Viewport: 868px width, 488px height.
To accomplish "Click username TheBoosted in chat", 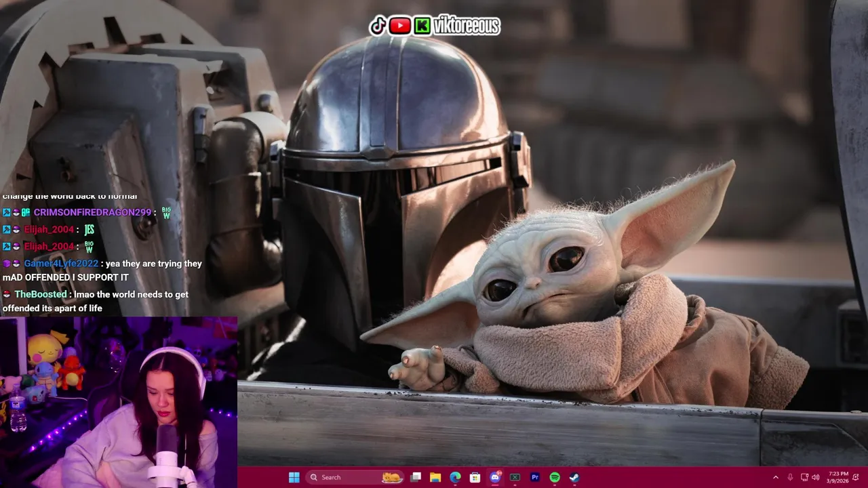I will (41, 294).
